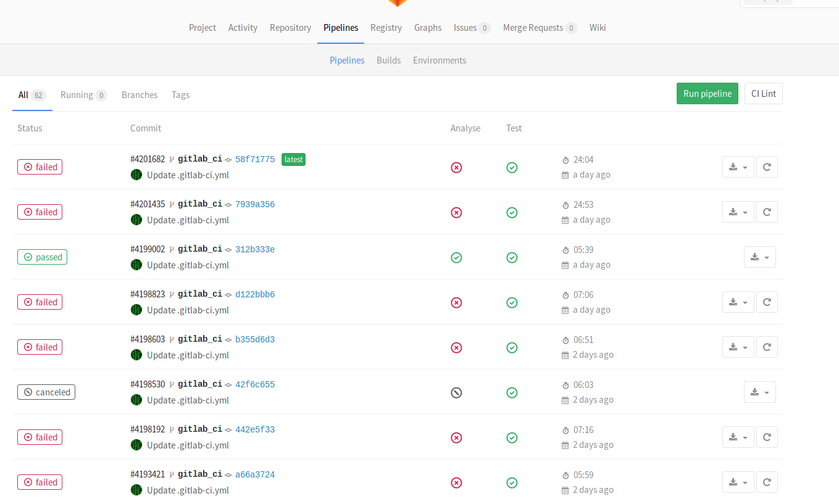Open the failed Analyse stage icon for pipeline #4201435
839x504 pixels.
point(456,212)
